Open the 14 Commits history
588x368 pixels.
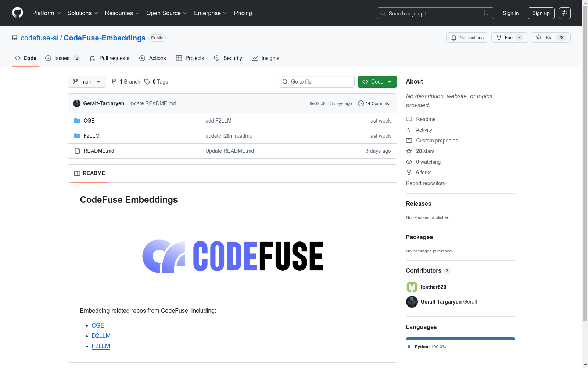click(373, 103)
